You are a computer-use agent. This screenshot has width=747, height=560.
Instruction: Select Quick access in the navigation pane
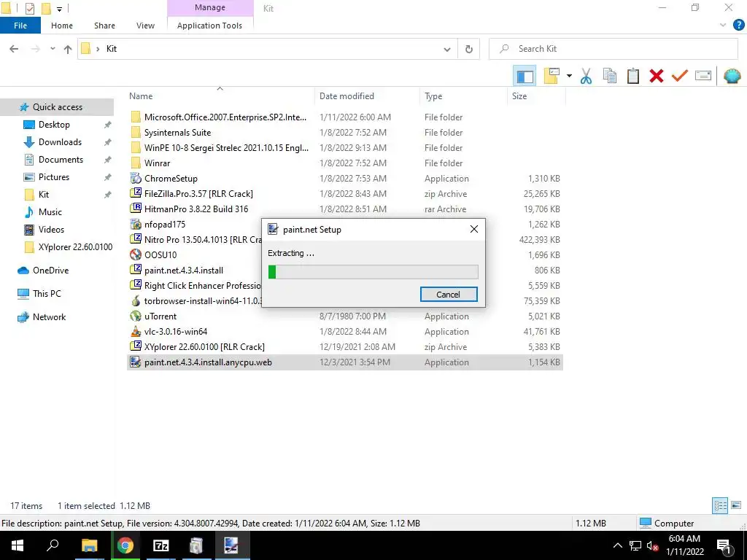[57, 107]
